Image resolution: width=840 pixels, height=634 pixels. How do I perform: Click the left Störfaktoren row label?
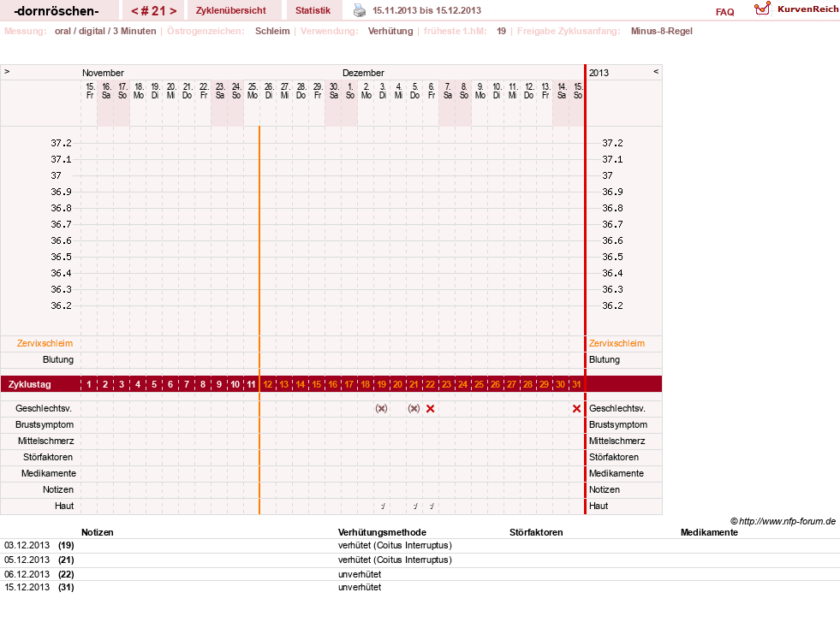pos(48,457)
